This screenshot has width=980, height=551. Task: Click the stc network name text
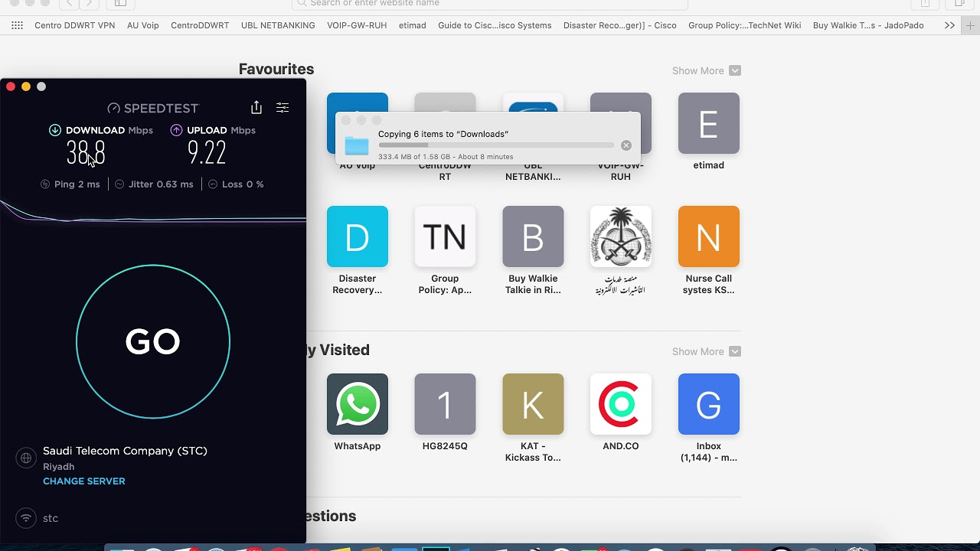point(51,518)
